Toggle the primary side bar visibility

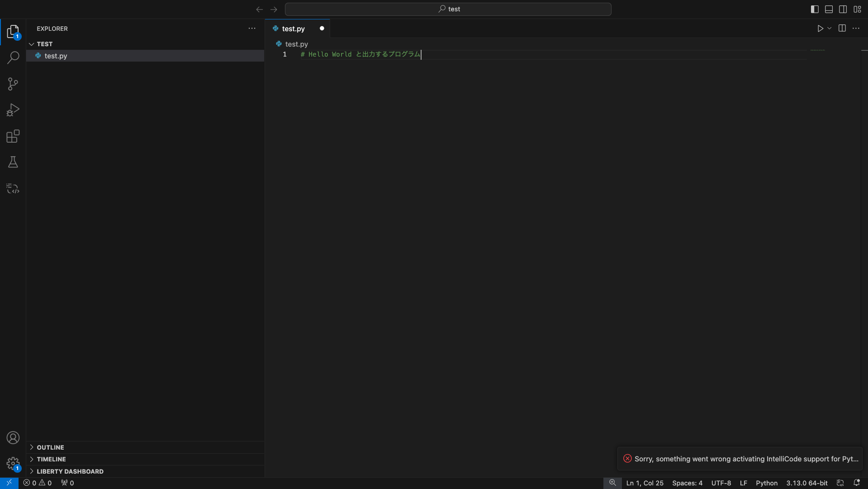pyautogui.click(x=815, y=9)
